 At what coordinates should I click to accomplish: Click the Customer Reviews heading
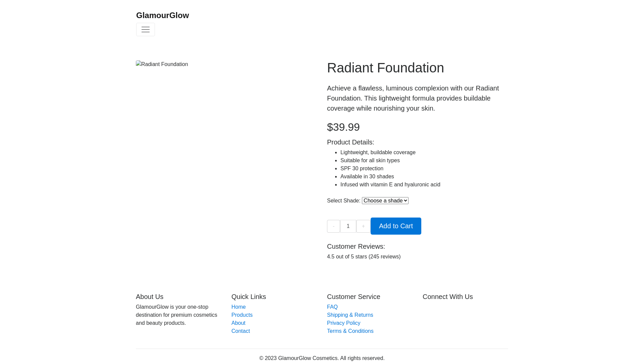[x=356, y=246]
